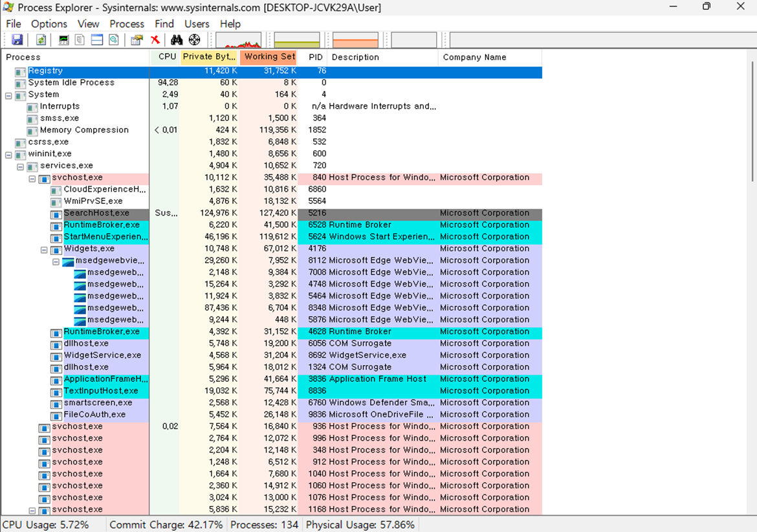Open the Users menu
757x532 pixels.
click(197, 24)
